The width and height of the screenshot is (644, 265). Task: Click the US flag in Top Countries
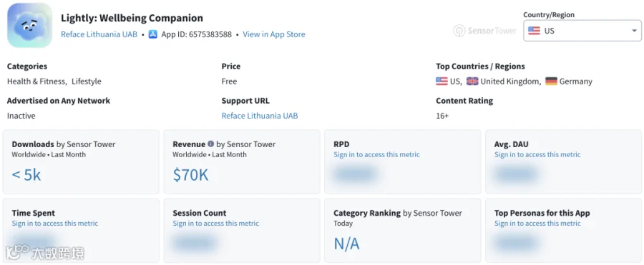click(441, 81)
